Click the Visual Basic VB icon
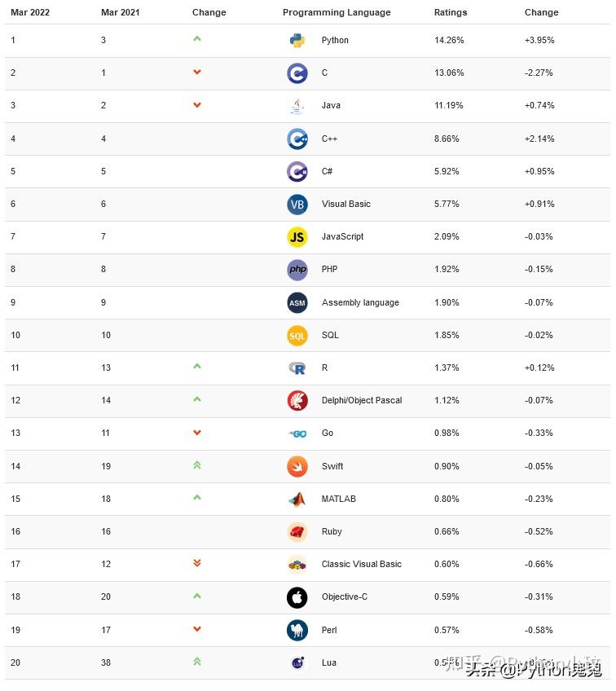Viewport: 616px width, 691px height. [x=297, y=205]
